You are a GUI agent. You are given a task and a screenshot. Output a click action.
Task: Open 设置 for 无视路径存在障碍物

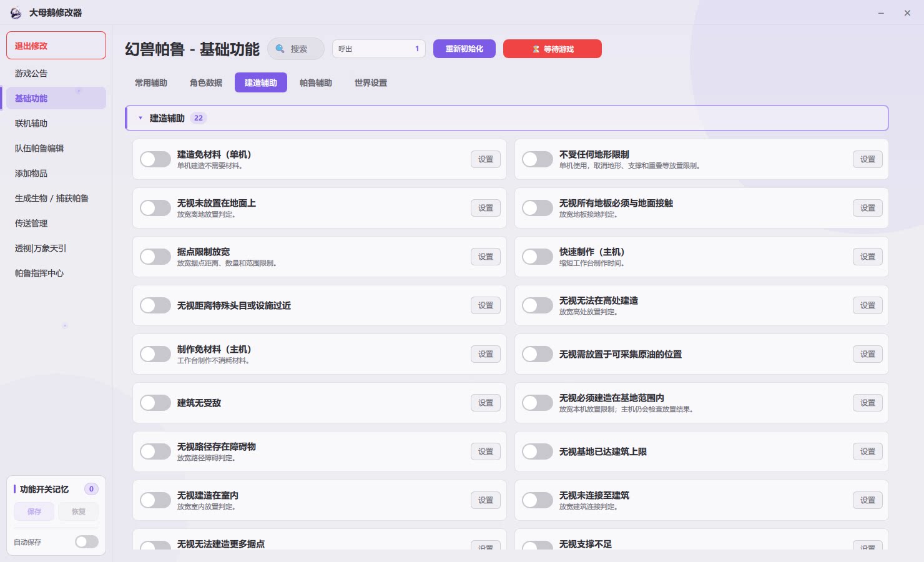pos(486,451)
